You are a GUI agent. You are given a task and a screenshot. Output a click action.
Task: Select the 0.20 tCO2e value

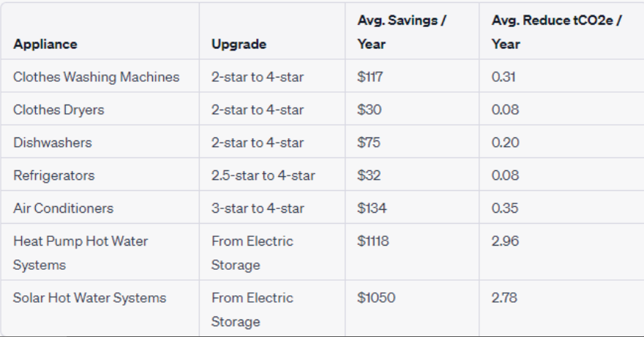pyautogui.click(x=505, y=143)
